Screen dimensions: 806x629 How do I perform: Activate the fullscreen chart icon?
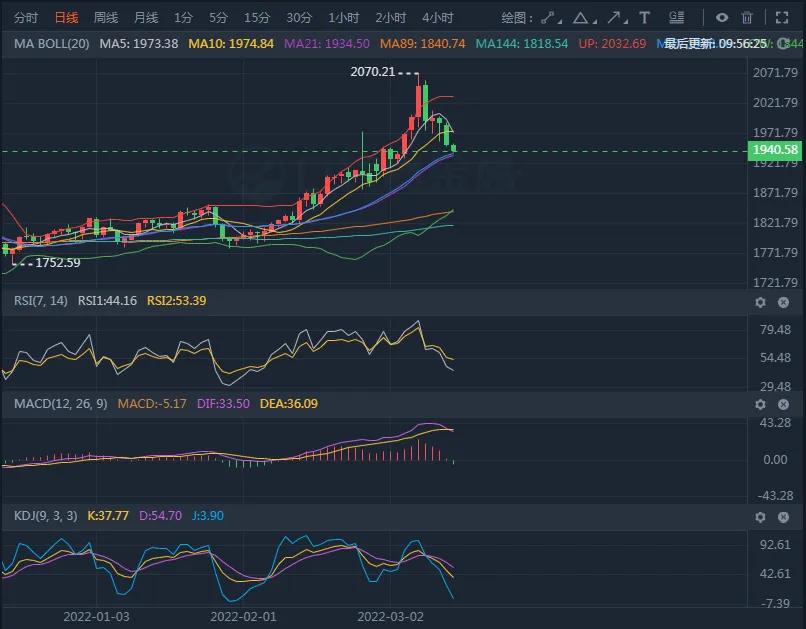point(781,17)
